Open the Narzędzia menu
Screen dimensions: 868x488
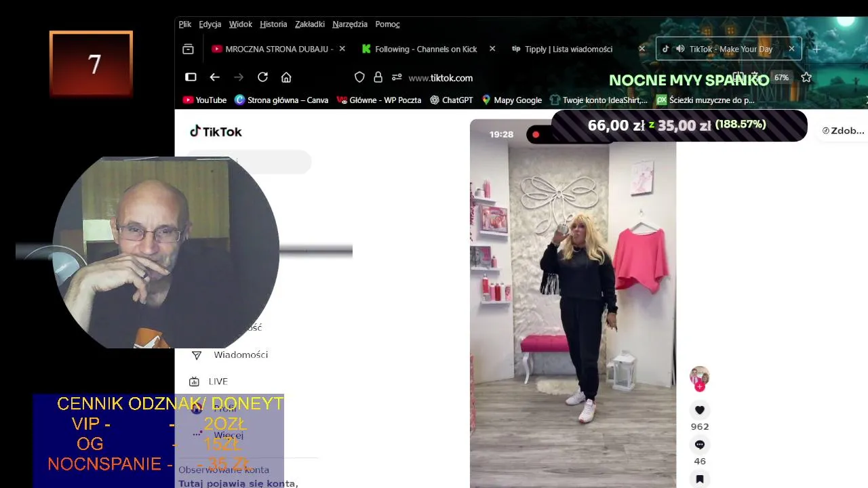tap(350, 24)
